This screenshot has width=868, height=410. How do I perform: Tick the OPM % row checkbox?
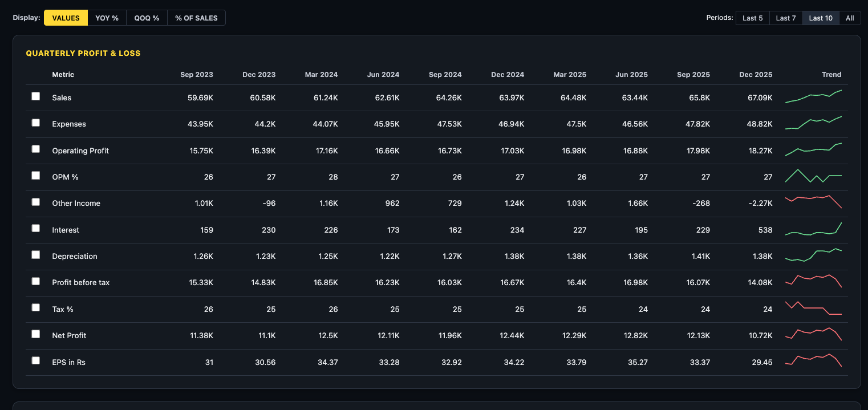tap(35, 175)
